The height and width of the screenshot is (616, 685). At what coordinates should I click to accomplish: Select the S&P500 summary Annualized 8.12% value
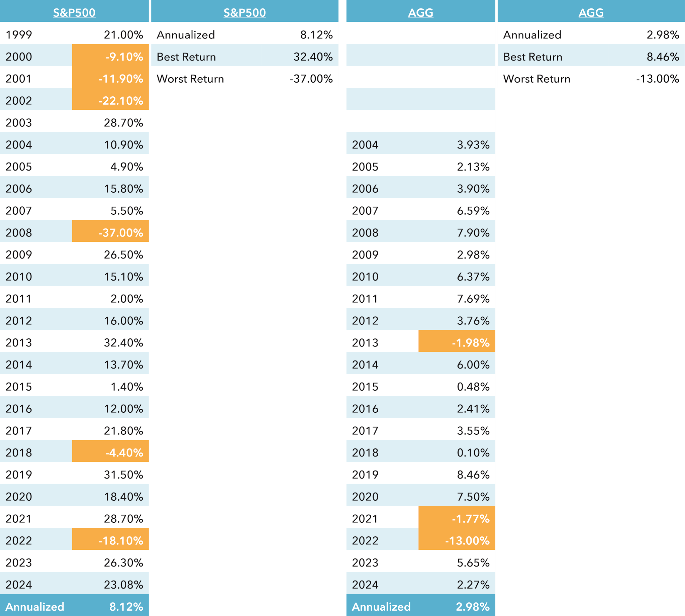coord(316,35)
